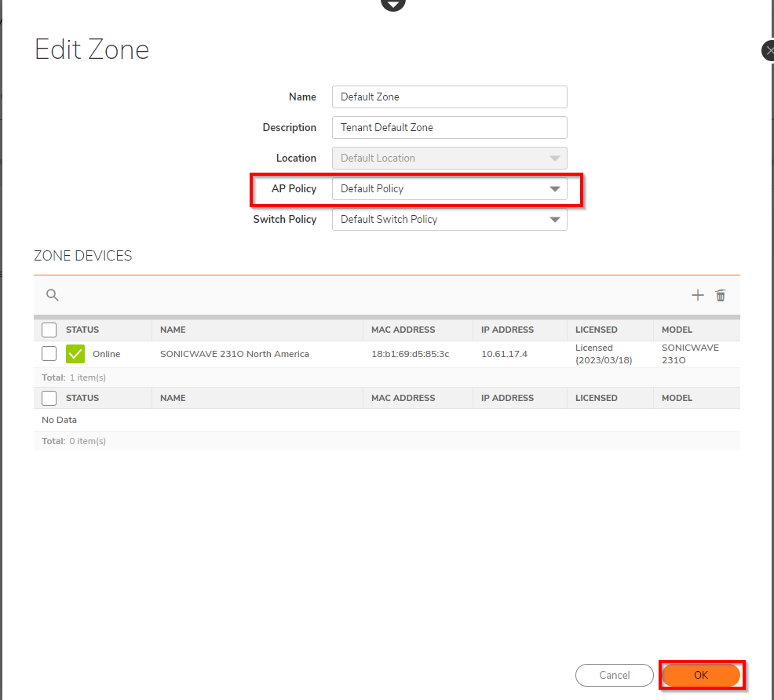Click the plus icon to add device
The width and height of the screenshot is (774, 700).
pos(697,295)
